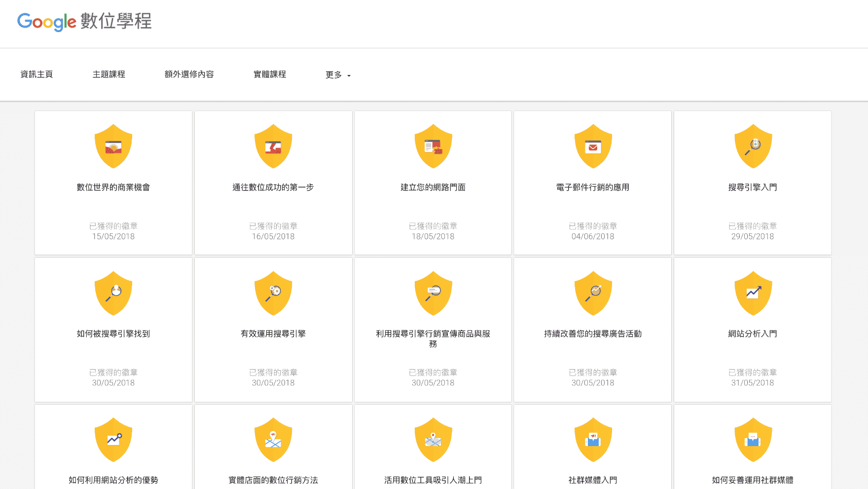Viewport: 868px width, 489px height.
Task: Click the 有效運用搜尋引擎 badge icon
Action: tap(273, 293)
